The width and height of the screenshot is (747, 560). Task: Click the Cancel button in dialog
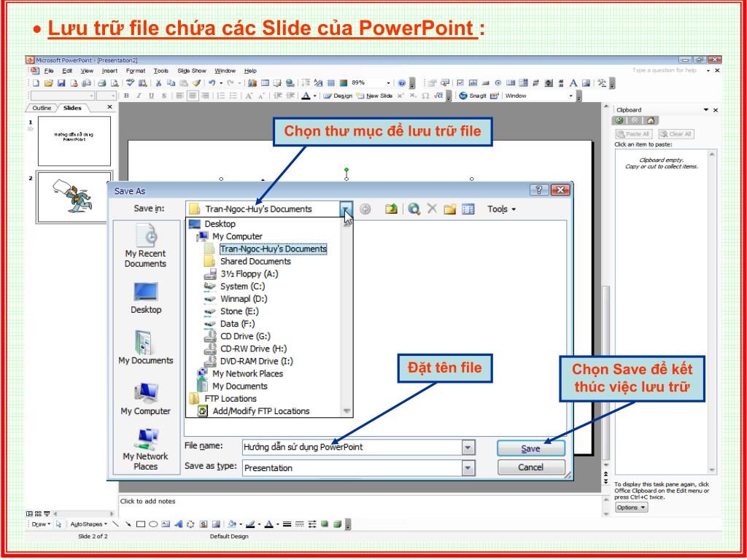(x=531, y=467)
